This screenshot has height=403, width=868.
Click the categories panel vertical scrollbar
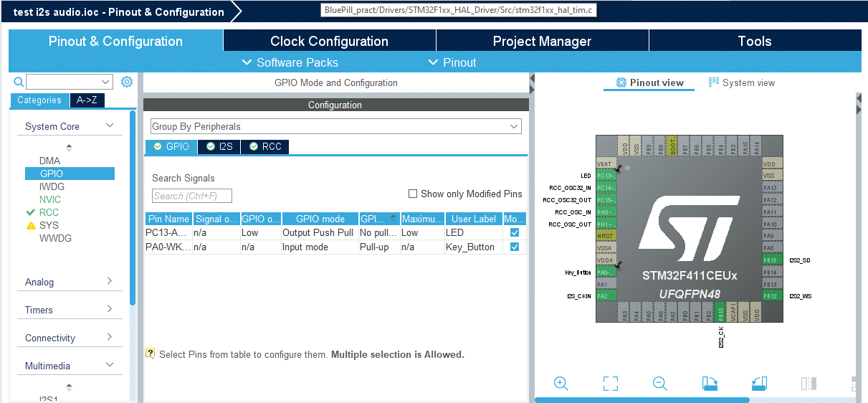133,208
